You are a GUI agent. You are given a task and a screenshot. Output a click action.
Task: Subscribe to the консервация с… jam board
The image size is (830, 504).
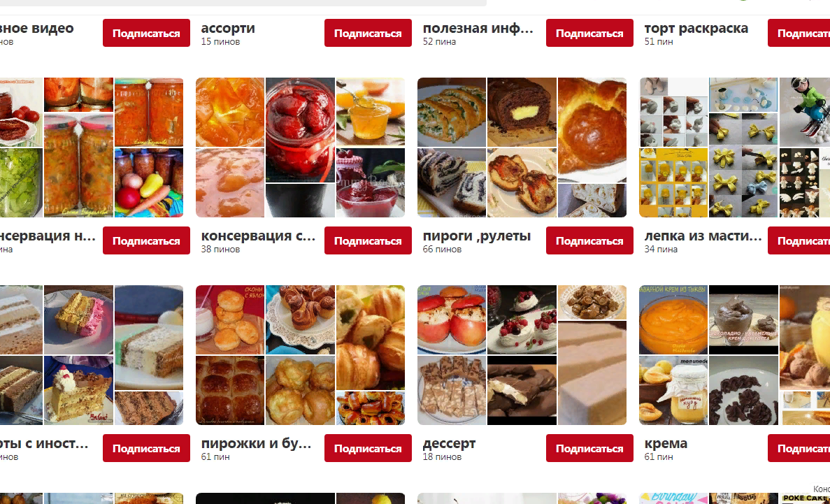(368, 240)
